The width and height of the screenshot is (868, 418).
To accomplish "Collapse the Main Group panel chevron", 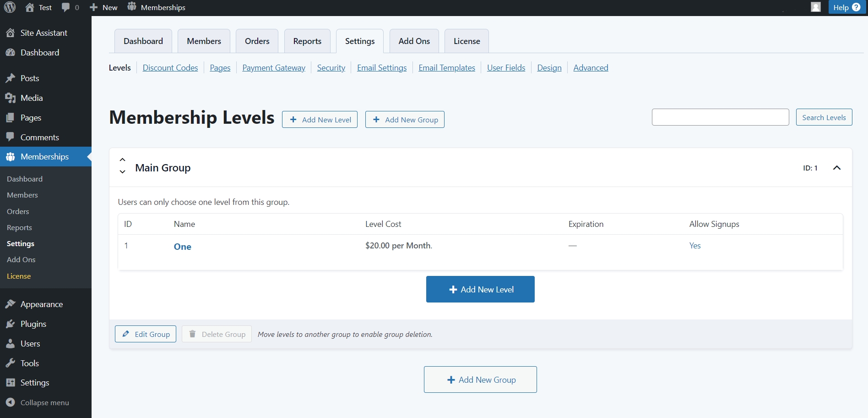I will 837,168.
